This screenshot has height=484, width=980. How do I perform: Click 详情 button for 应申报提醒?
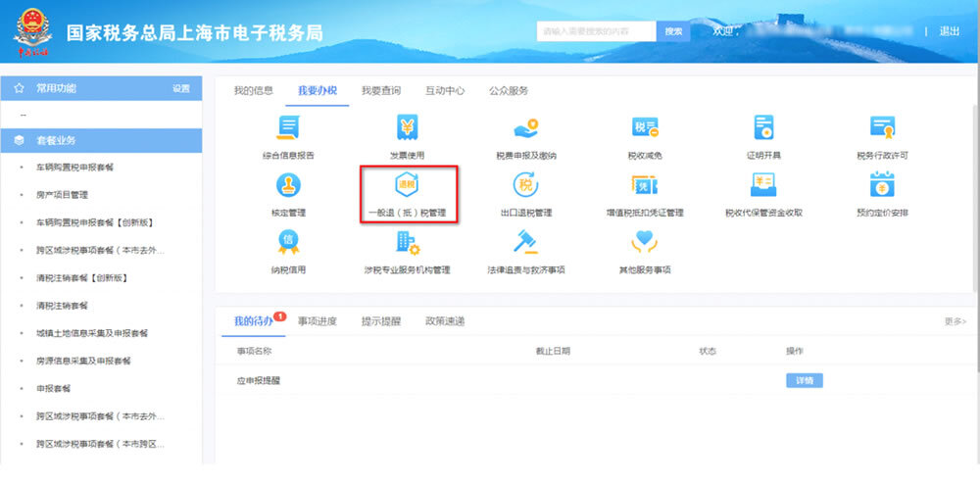tap(804, 380)
